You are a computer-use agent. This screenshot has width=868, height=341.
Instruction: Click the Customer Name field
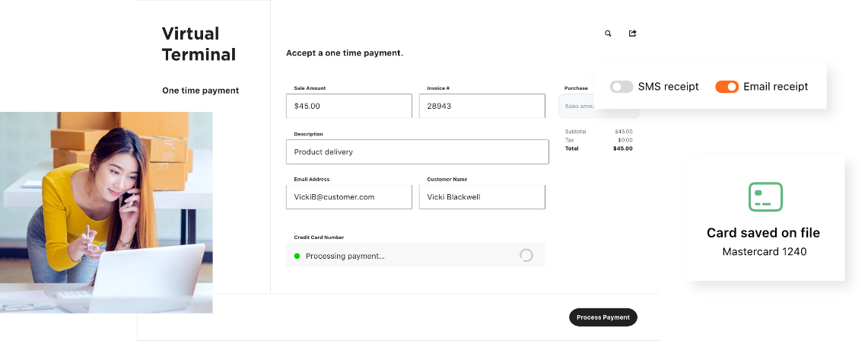[x=482, y=197]
